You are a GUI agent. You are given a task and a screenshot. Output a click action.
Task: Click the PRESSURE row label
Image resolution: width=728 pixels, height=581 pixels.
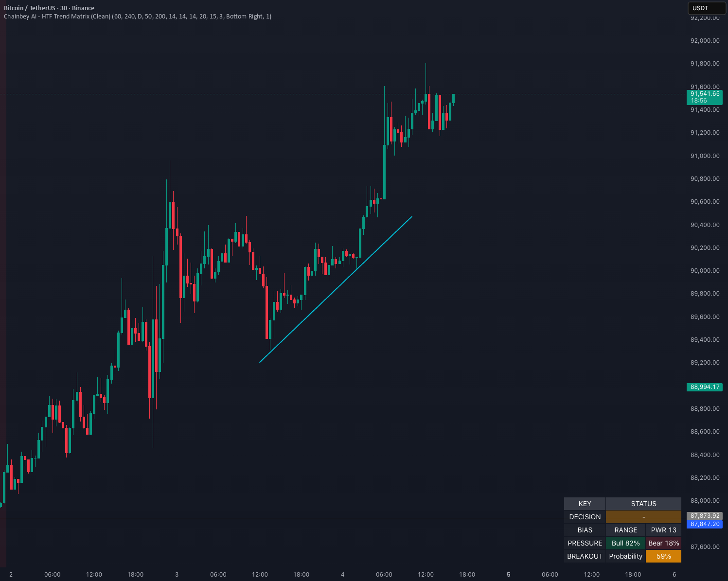pos(585,543)
